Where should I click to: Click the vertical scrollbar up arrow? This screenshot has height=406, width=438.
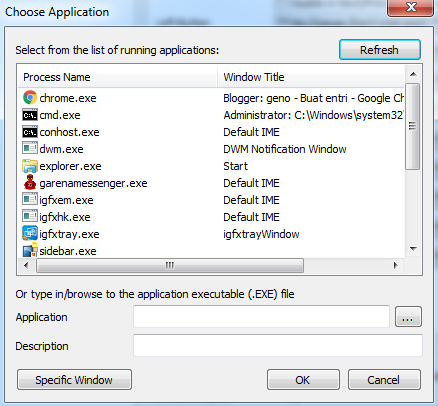[x=413, y=74]
